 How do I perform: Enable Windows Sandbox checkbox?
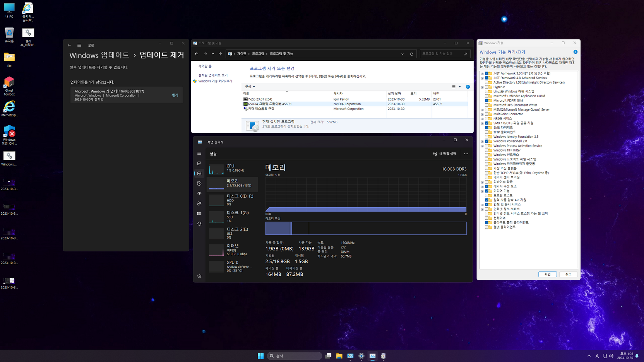coord(487,155)
